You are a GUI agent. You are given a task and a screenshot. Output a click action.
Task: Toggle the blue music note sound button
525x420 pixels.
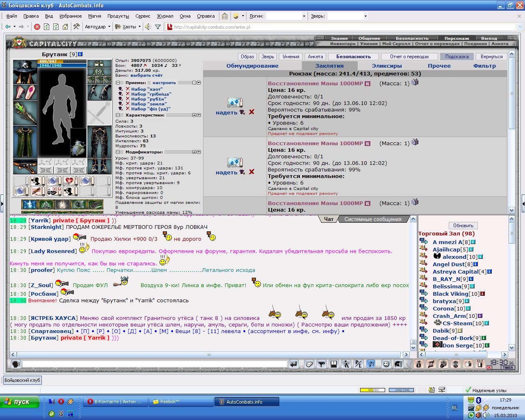click(371, 364)
